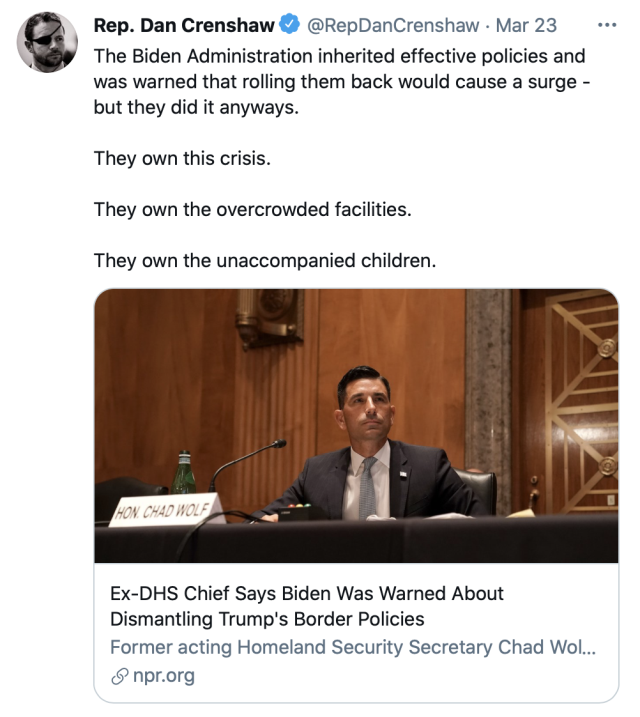Click 'They own the unaccompanied children.' text
Image resolution: width=640 pixels, height=717 pixels.
point(265,261)
